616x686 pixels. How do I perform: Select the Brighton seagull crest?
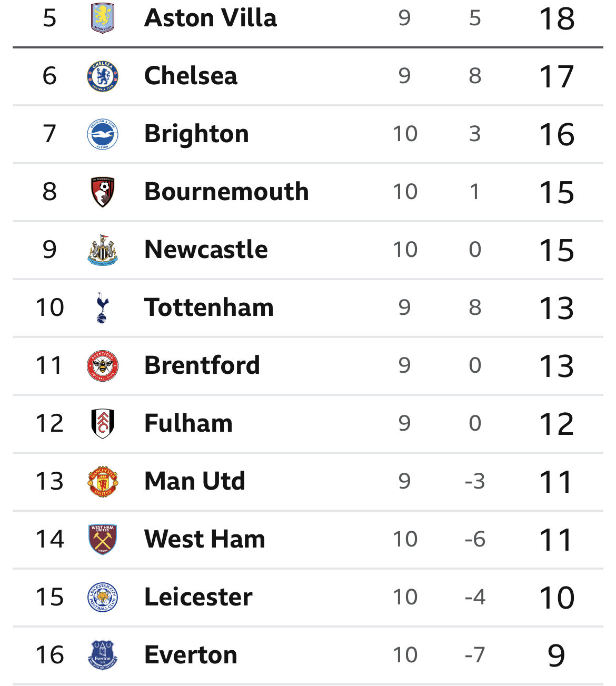pos(103,134)
